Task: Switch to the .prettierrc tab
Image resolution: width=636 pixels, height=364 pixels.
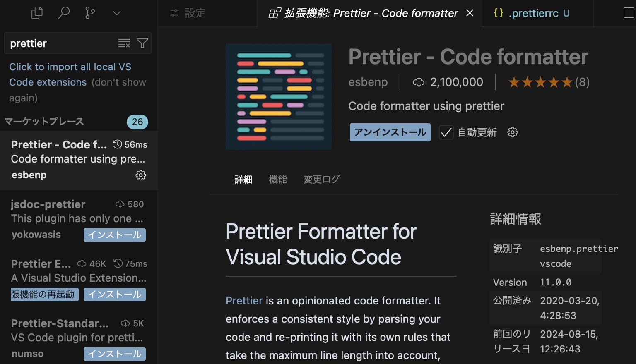Action: coord(538,13)
